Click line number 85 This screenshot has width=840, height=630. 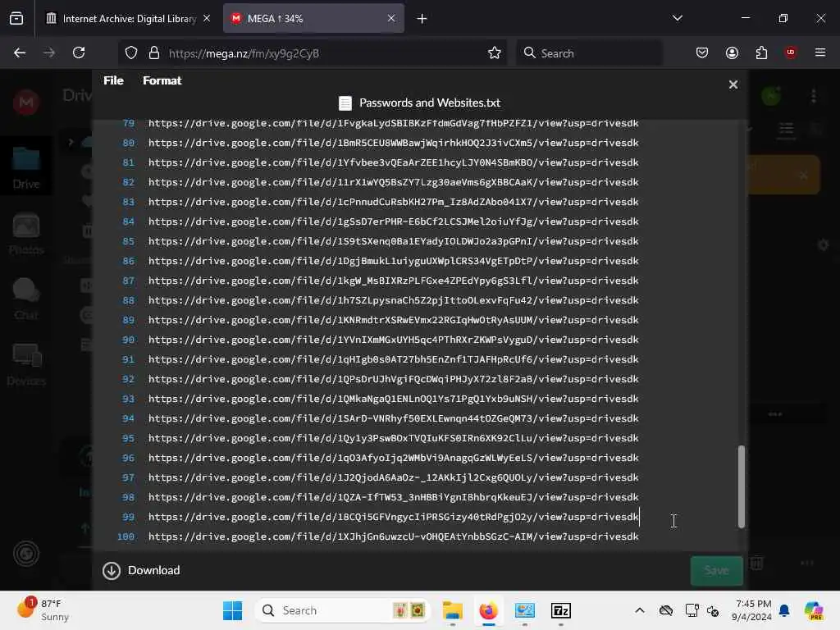pos(128,242)
